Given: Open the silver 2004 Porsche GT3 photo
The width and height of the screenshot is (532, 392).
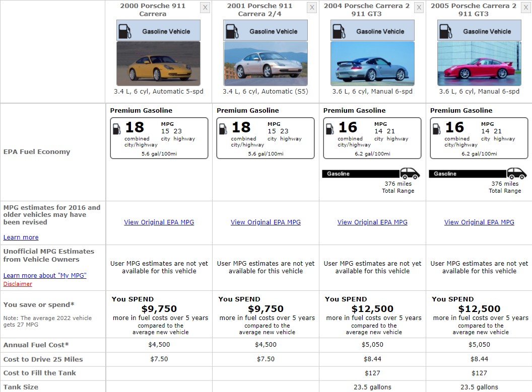Looking at the screenshot, I should 372,63.
